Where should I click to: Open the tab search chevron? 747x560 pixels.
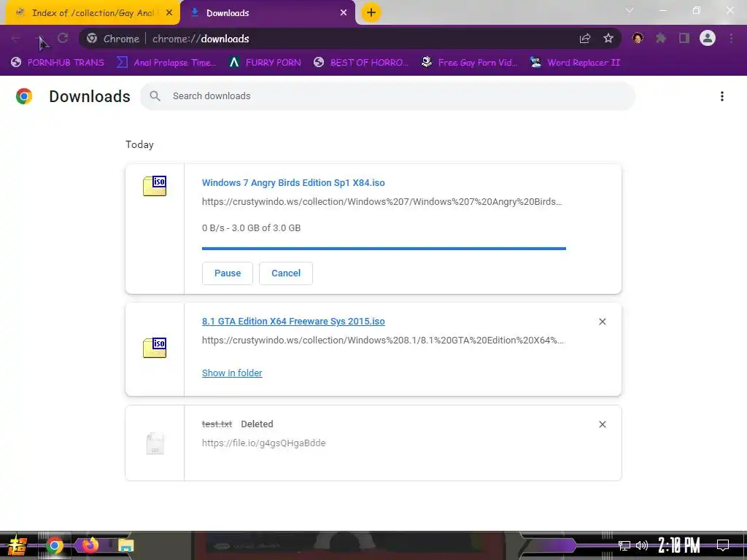pyautogui.click(x=630, y=10)
